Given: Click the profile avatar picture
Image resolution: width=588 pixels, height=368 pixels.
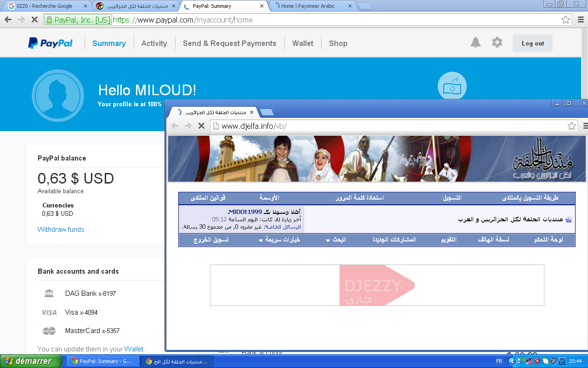Looking at the screenshot, I should click(58, 96).
